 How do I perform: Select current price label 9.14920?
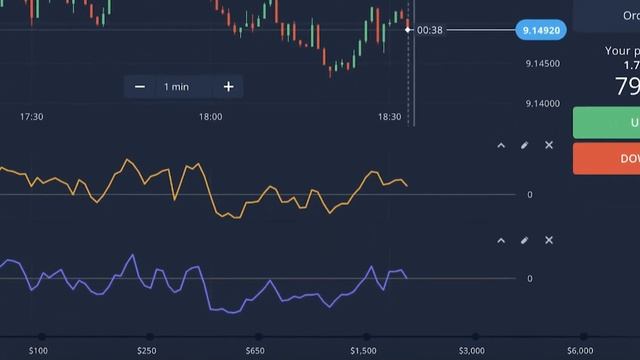tap(541, 30)
